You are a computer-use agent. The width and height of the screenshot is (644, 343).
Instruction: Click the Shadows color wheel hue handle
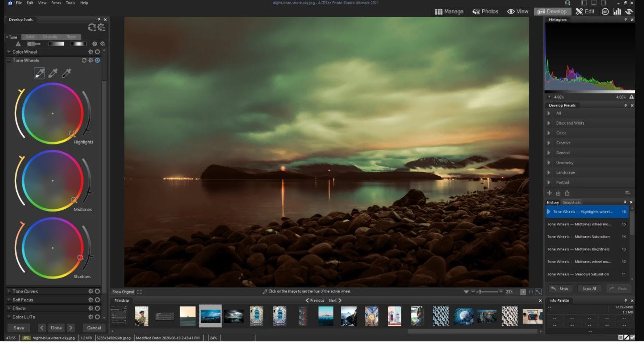pos(80,257)
